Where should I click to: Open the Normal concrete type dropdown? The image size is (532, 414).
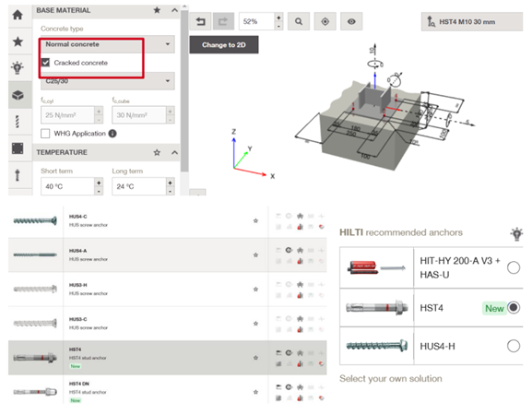point(108,44)
